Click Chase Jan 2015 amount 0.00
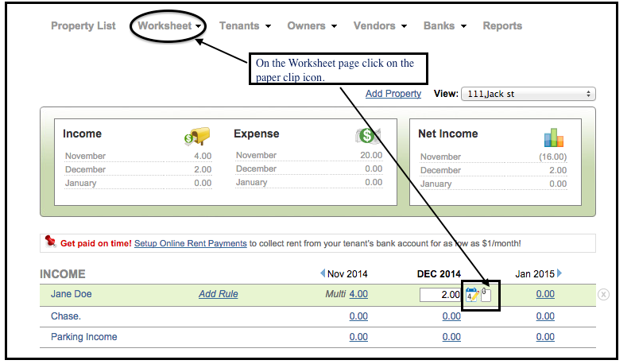The image size is (635, 364). point(545,316)
